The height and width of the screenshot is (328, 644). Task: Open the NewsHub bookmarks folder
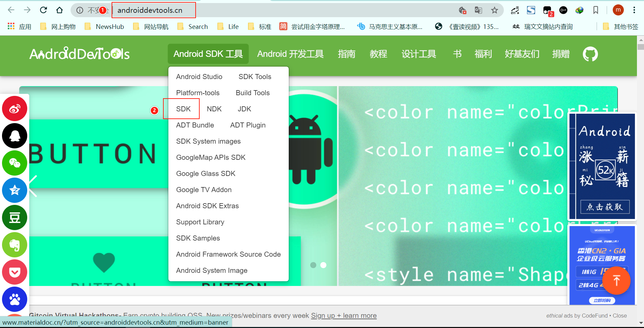click(x=104, y=27)
